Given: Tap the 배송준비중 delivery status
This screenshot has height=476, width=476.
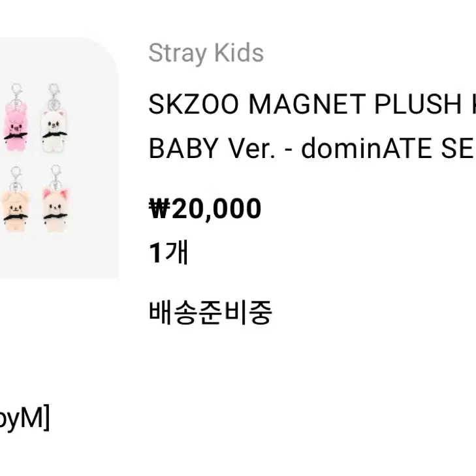Looking at the screenshot, I should click(210, 313).
